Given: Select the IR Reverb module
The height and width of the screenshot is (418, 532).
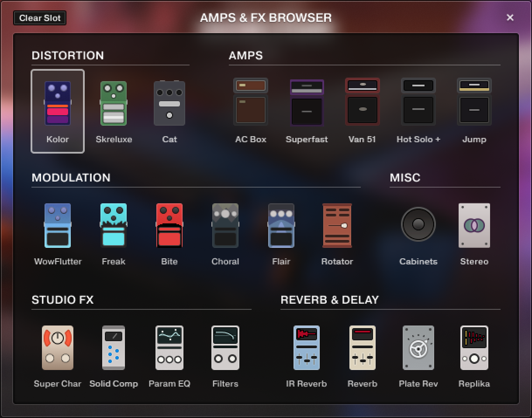Looking at the screenshot, I should point(307,348).
